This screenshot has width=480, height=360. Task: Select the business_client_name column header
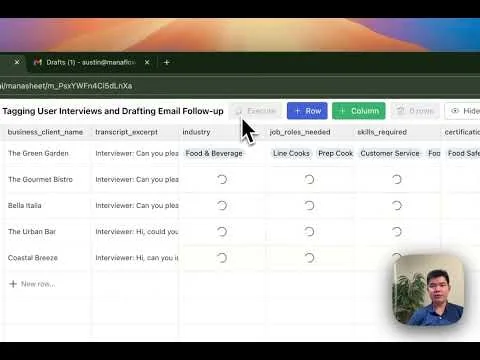coord(45,132)
